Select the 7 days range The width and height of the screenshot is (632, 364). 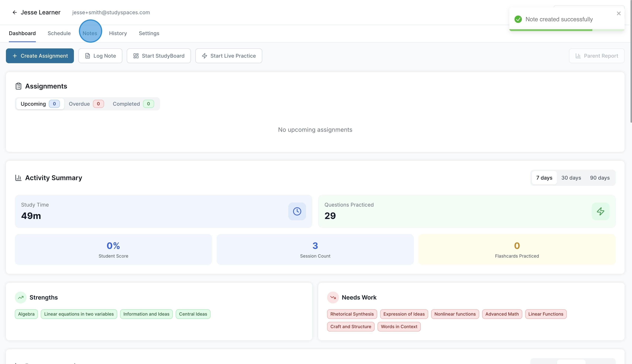pyautogui.click(x=544, y=178)
